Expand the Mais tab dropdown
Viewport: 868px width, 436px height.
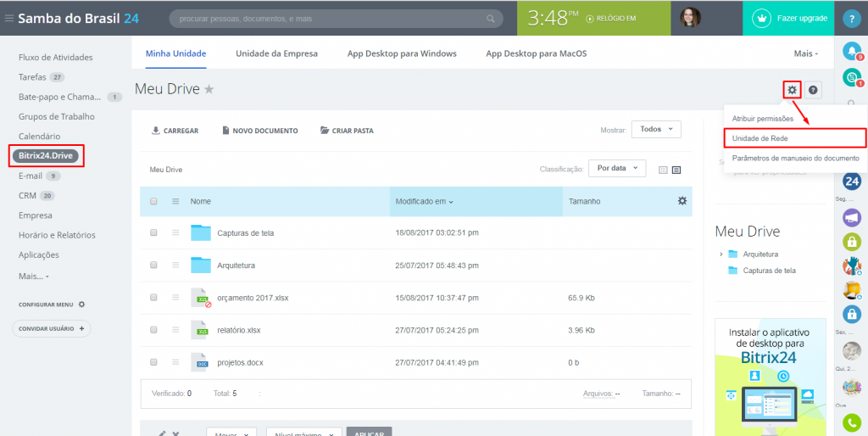[x=805, y=53]
